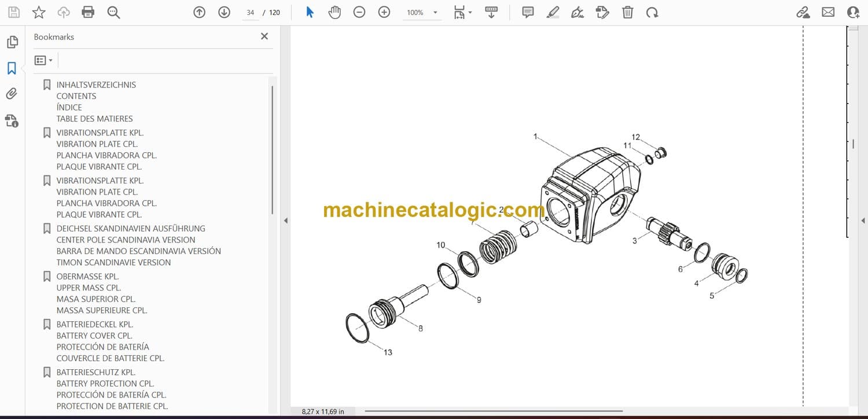Close the Bookmarks panel
Viewport: 868px width, 419px height.
pyautogui.click(x=264, y=36)
